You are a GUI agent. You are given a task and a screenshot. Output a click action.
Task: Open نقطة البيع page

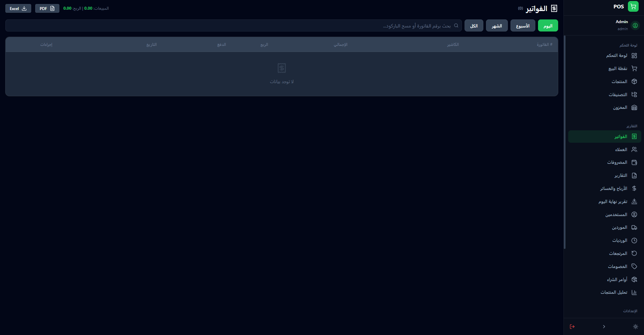pyautogui.click(x=605, y=69)
